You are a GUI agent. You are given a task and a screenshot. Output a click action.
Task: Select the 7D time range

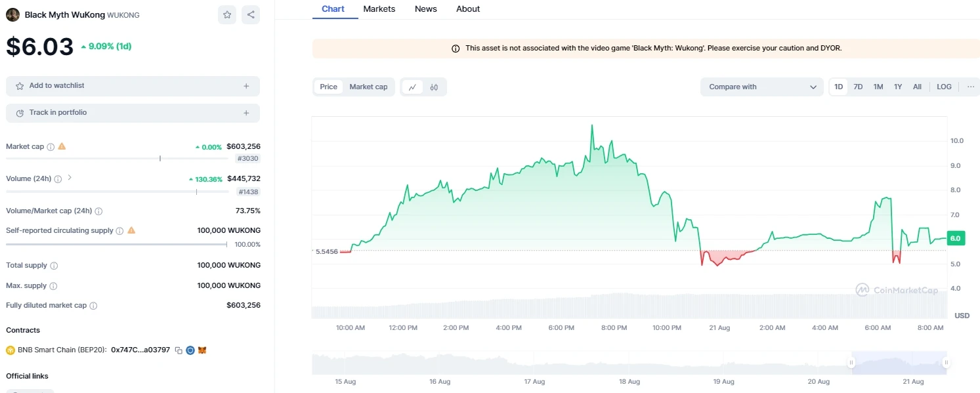858,87
